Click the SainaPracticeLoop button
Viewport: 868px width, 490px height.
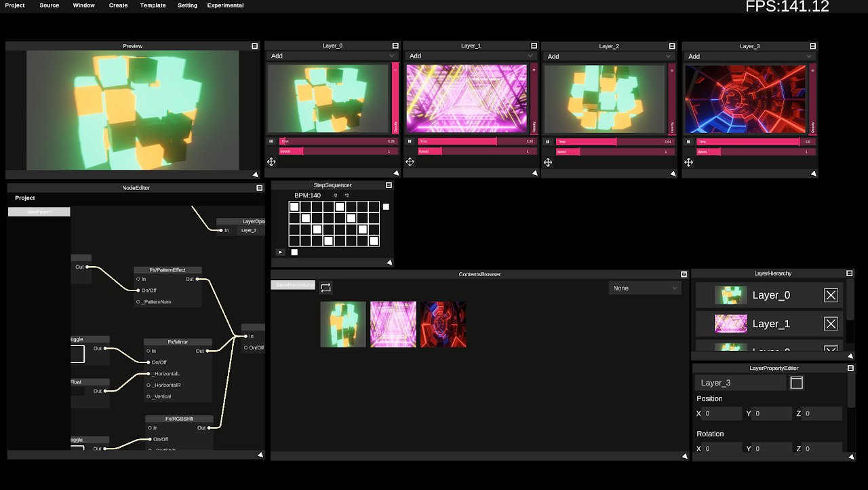pyautogui.click(x=293, y=284)
